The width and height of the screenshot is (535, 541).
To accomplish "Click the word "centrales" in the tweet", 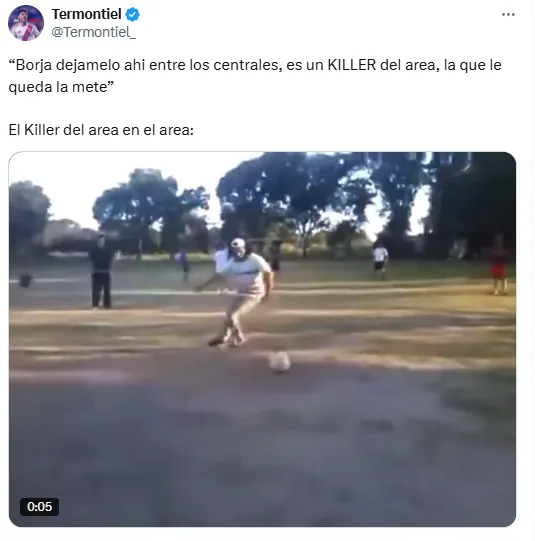I will [246, 65].
